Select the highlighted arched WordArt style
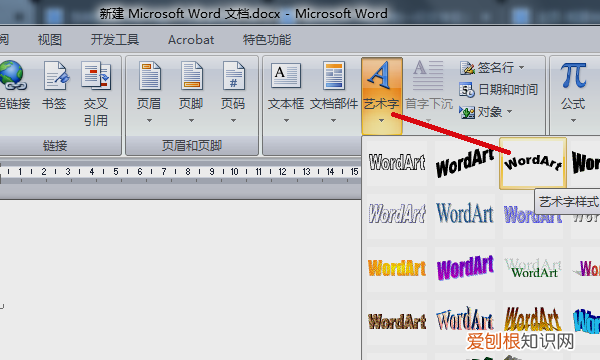Image resolution: width=600 pixels, height=360 pixels. tap(533, 164)
